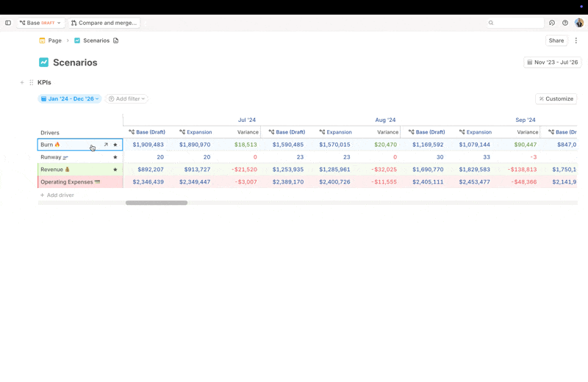Add block with plus icon beside KPIs
588x382 pixels.
click(x=22, y=82)
